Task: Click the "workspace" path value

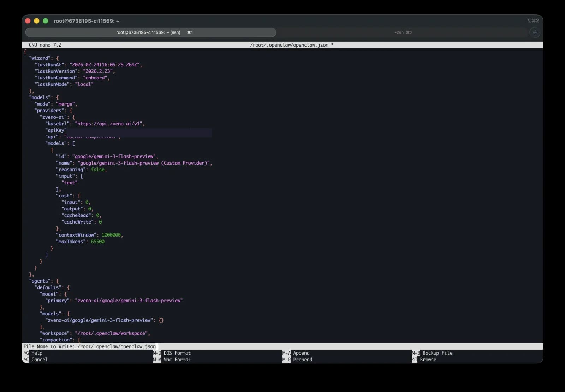Action: 111,333
